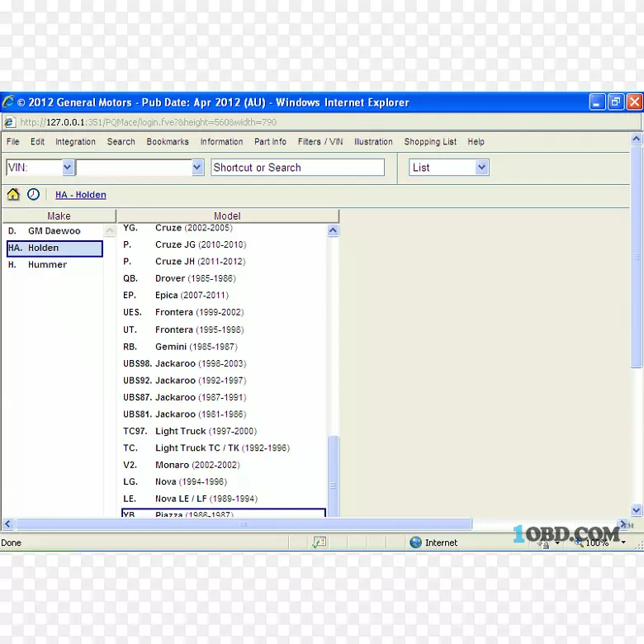
Task: Open the Filters / VIN menu
Action: tap(320, 142)
